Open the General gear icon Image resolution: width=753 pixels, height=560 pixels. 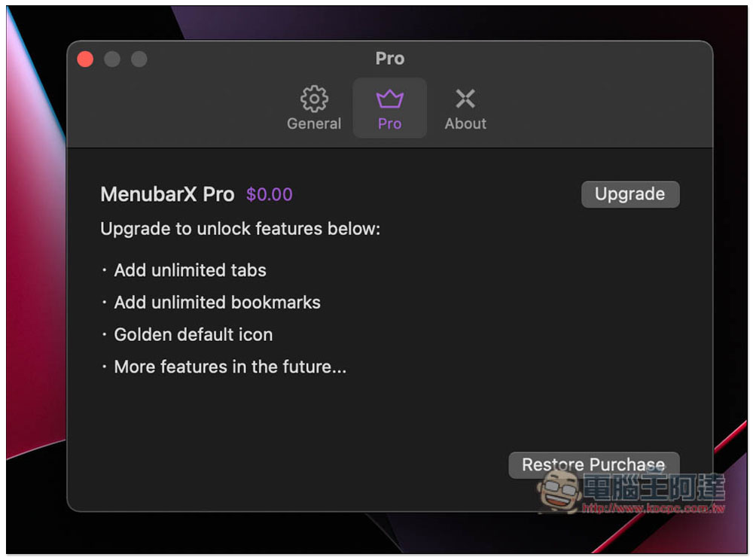pos(314,99)
